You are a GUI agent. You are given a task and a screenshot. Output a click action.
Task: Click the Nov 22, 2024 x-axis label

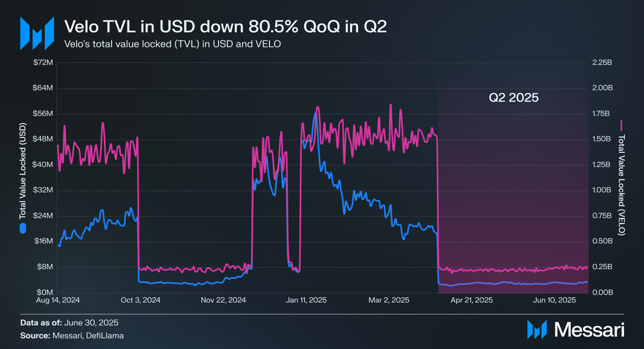point(223,300)
